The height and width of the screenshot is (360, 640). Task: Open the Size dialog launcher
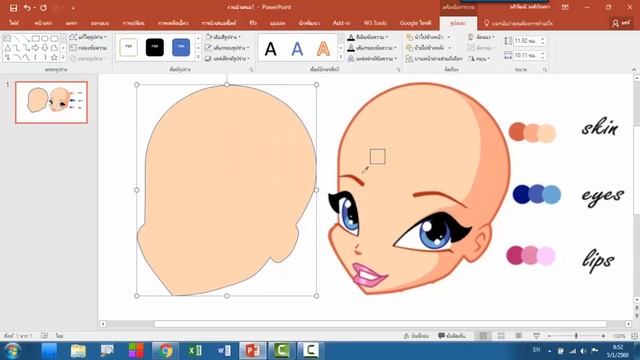tap(544, 70)
